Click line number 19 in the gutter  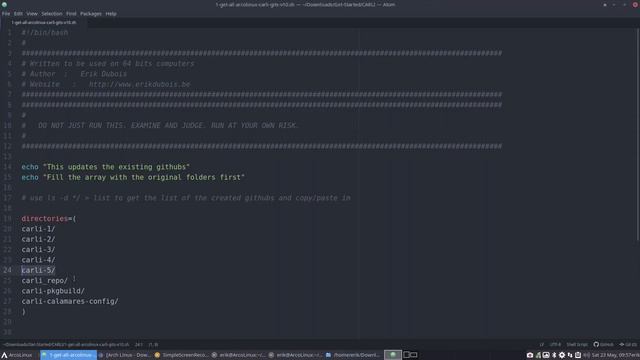[7, 219]
